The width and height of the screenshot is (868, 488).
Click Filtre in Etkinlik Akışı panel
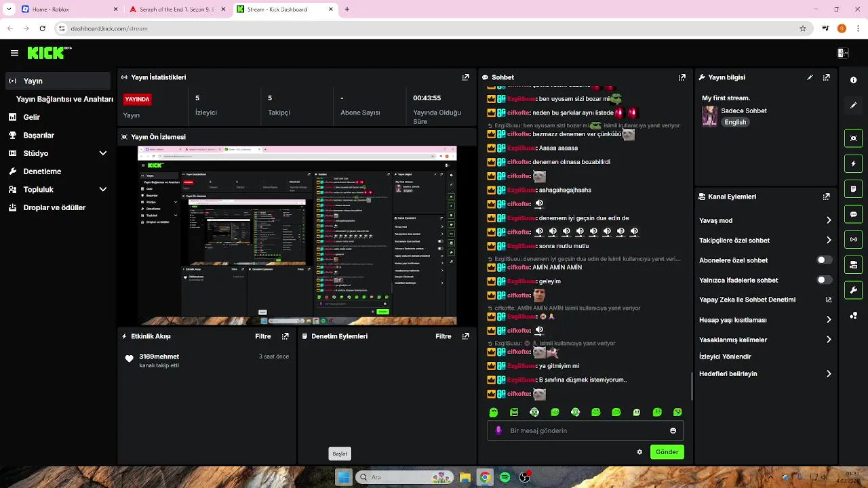[263, 336]
